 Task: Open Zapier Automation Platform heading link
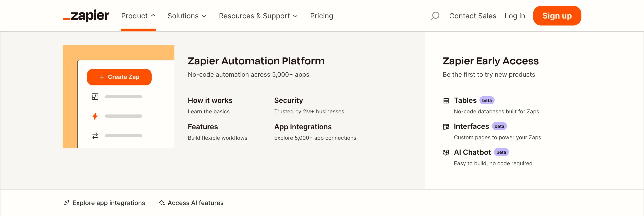pos(256,61)
